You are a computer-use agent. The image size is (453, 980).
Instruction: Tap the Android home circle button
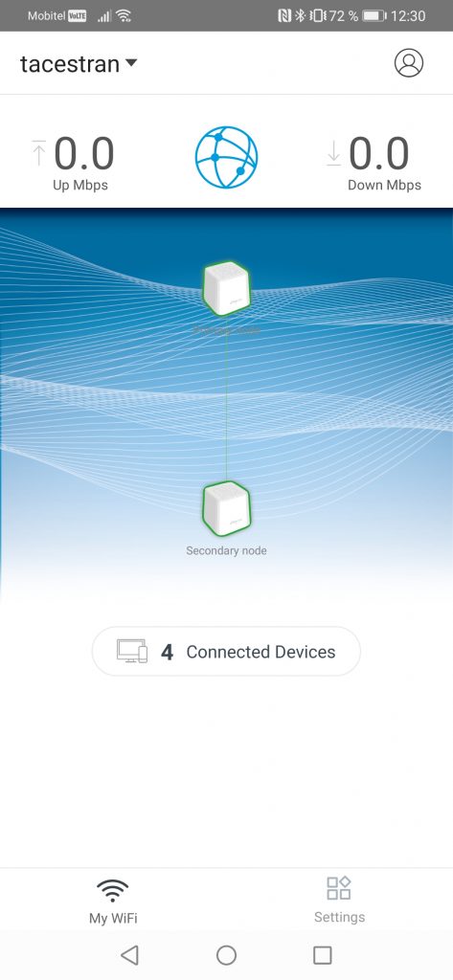226,954
